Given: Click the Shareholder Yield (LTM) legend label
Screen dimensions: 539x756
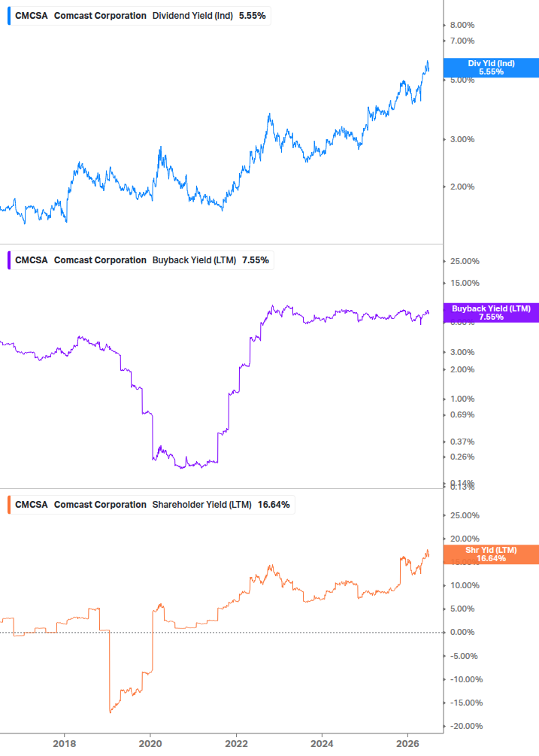Looking at the screenshot, I should [x=201, y=504].
